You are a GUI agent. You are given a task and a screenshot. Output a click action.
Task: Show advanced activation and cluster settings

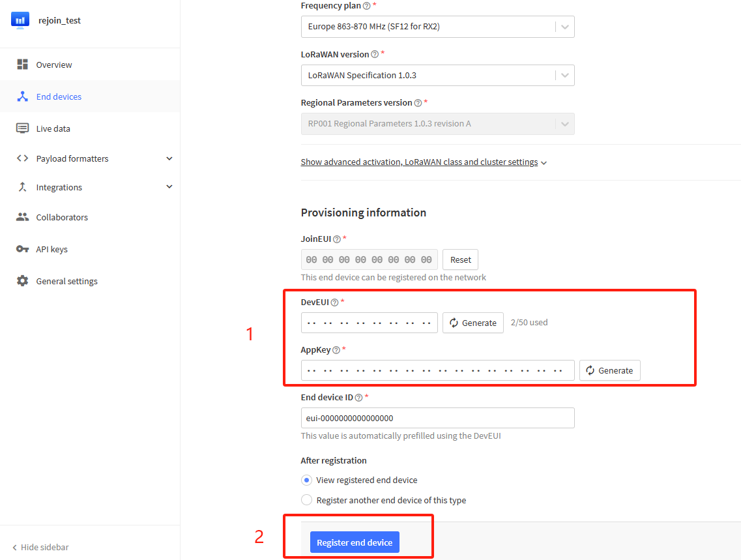tap(424, 162)
